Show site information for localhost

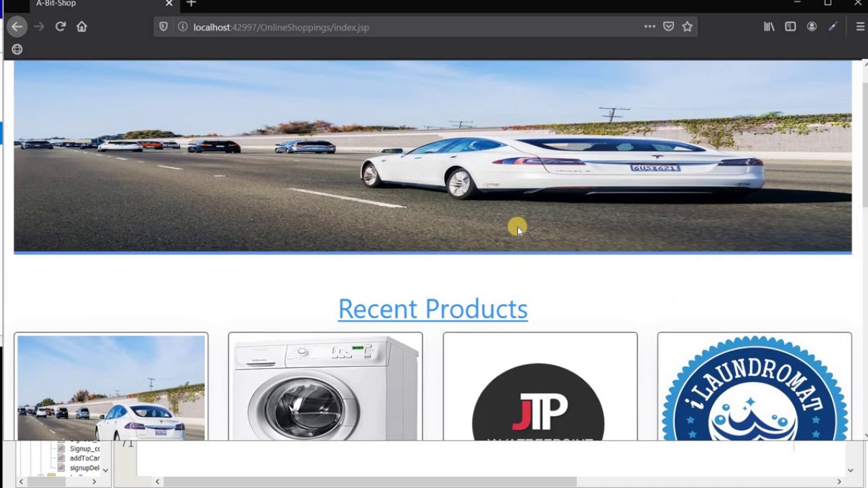(182, 26)
